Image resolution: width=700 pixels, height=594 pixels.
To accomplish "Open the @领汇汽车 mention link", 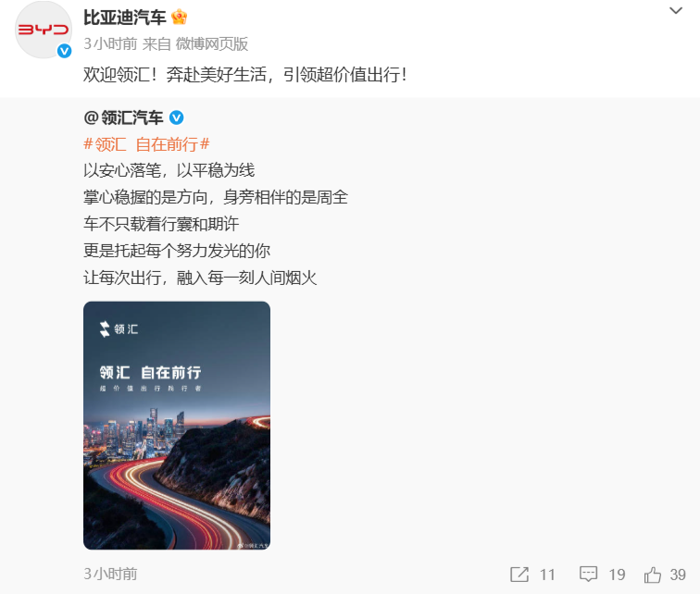I will click(x=123, y=118).
